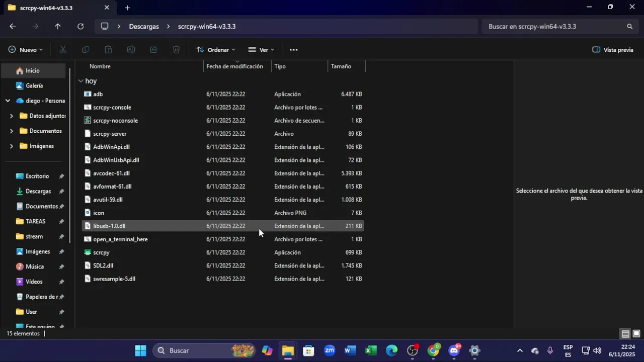
Task: Open Excel from taskbar
Action: [x=371, y=350]
